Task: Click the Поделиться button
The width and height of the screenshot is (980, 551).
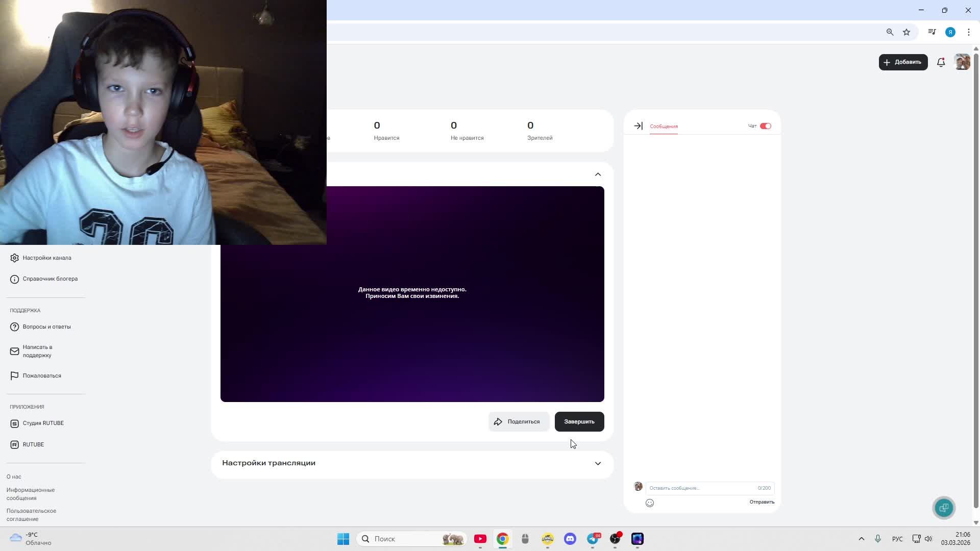Action: 518,422
